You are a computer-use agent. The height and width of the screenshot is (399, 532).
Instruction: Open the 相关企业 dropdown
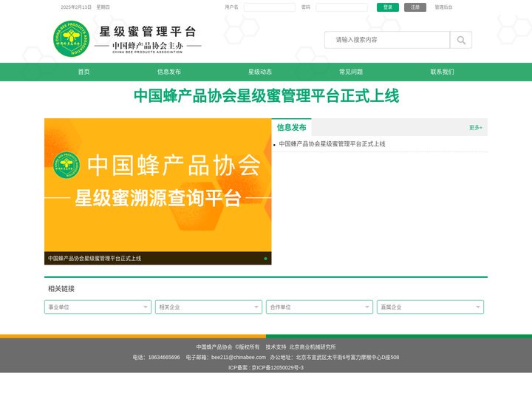tap(208, 307)
